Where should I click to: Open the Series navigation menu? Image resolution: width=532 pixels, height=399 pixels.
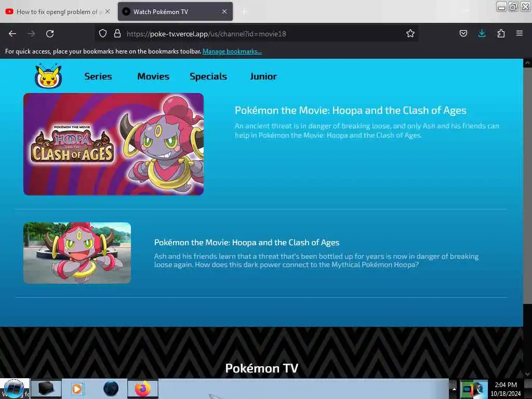click(98, 76)
